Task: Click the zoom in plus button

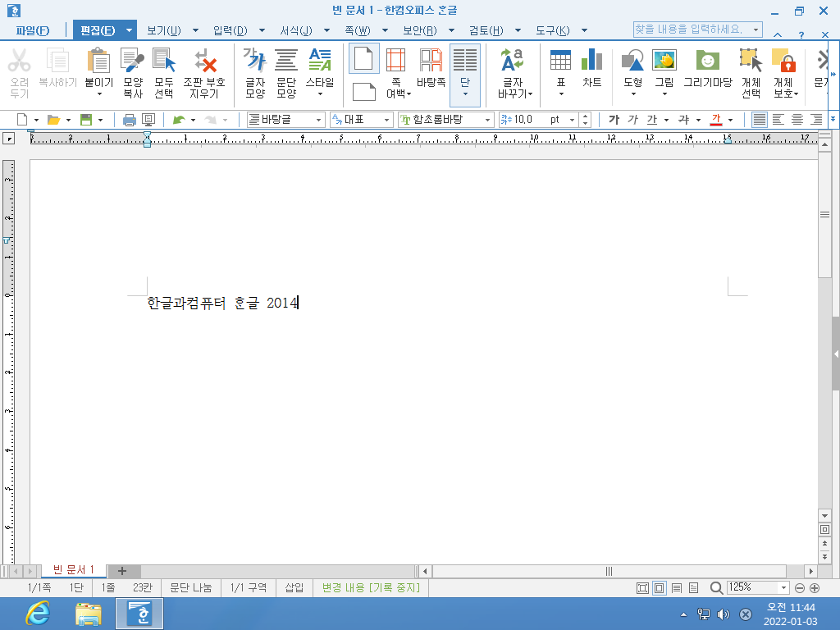Action: coord(815,588)
